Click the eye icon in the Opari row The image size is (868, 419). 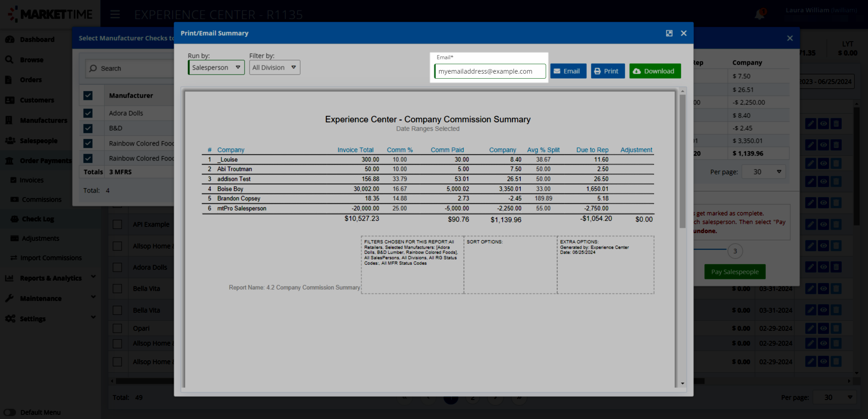[x=823, y=328]
